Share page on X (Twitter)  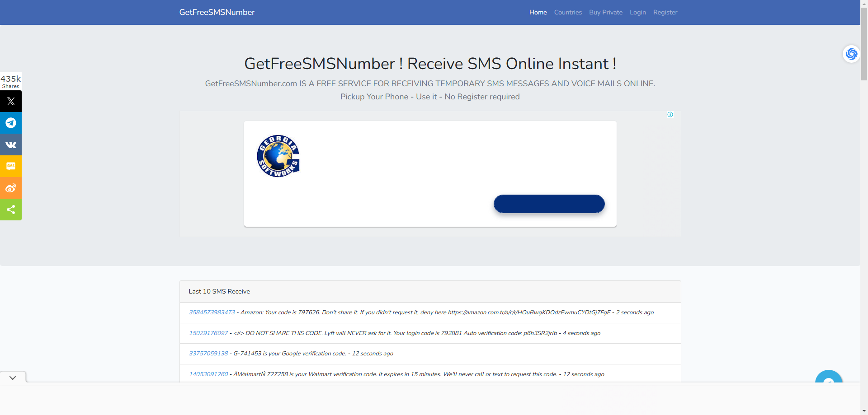[x=11, y=102]
